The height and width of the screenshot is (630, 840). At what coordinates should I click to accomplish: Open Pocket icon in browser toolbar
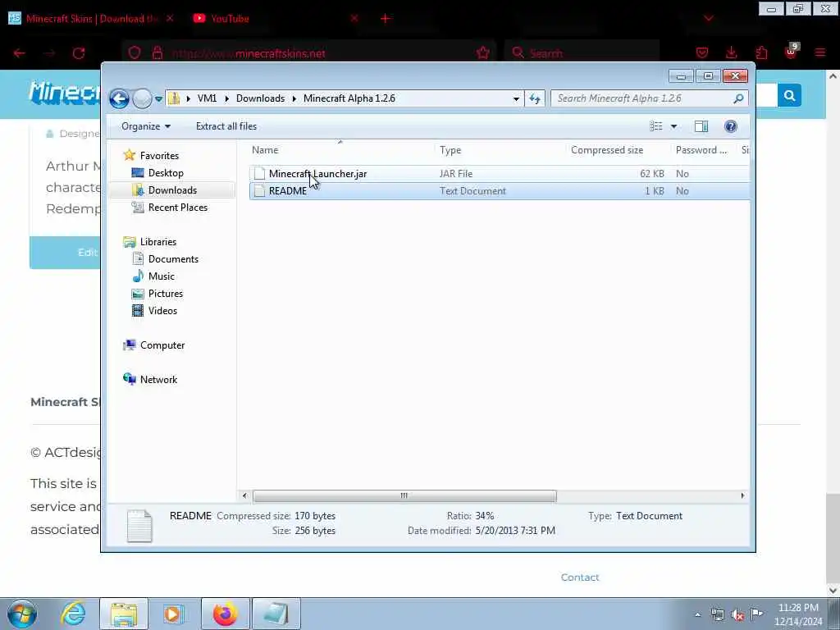point(702,53)
